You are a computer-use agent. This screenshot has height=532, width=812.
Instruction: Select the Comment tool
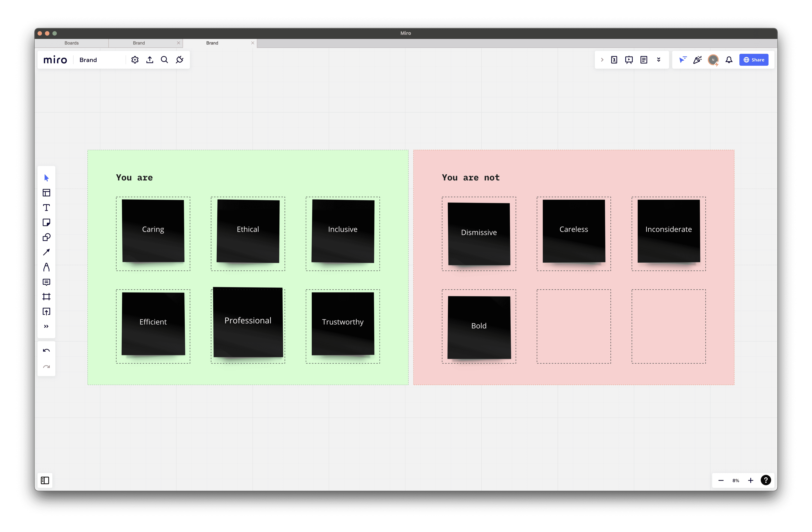(46, 282)
